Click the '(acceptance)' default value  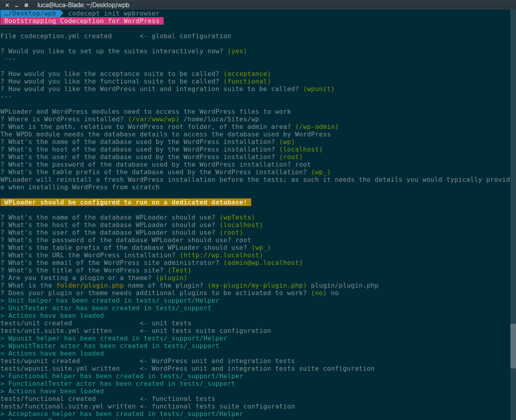(x=247, y=74)
